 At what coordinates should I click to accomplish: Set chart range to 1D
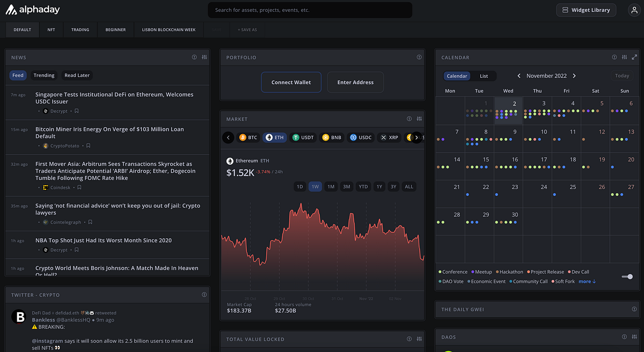[x=300, y=187]
